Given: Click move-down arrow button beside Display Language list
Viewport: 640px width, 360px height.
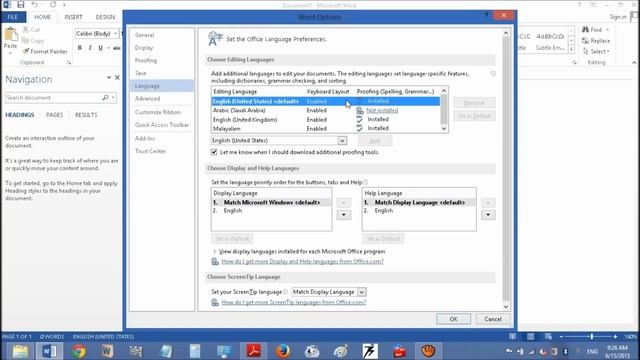Looking at the screenshot, I should click(x=344, y=215).
